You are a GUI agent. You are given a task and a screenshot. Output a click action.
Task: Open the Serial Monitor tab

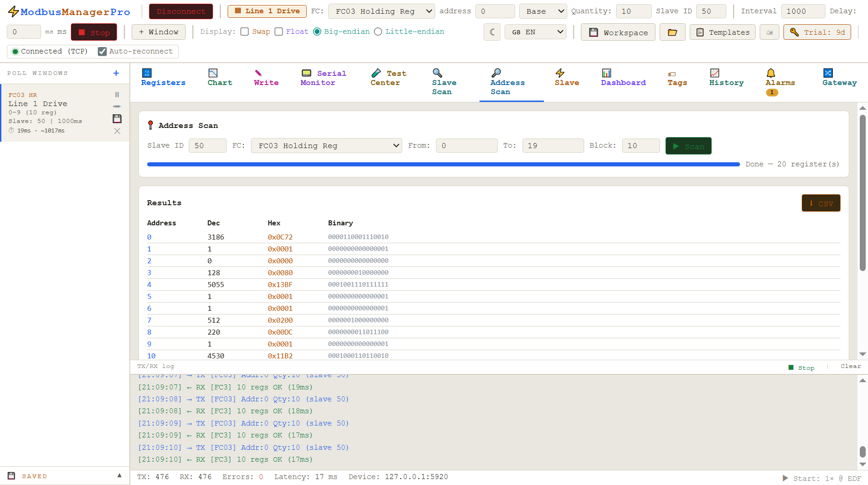(324, 78)
